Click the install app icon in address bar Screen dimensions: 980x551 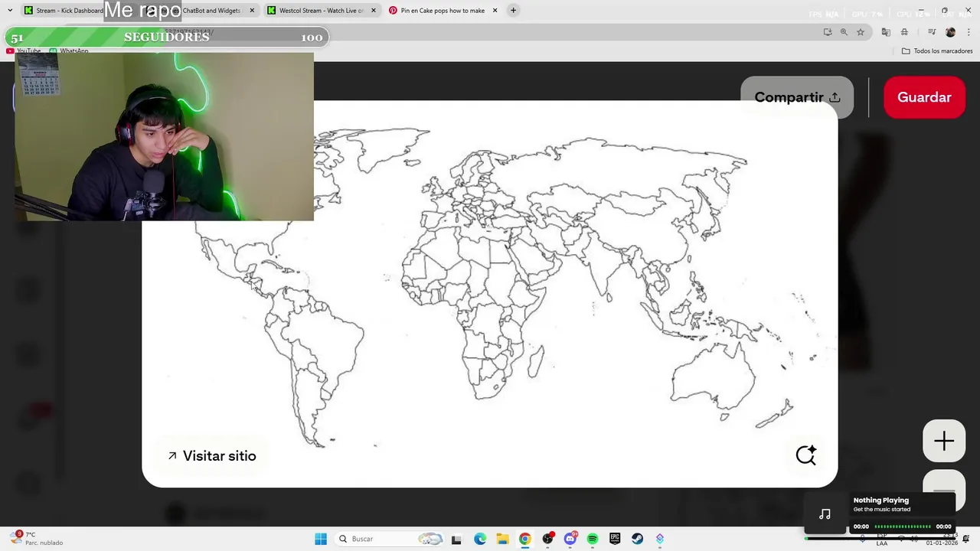coord(828,32)
